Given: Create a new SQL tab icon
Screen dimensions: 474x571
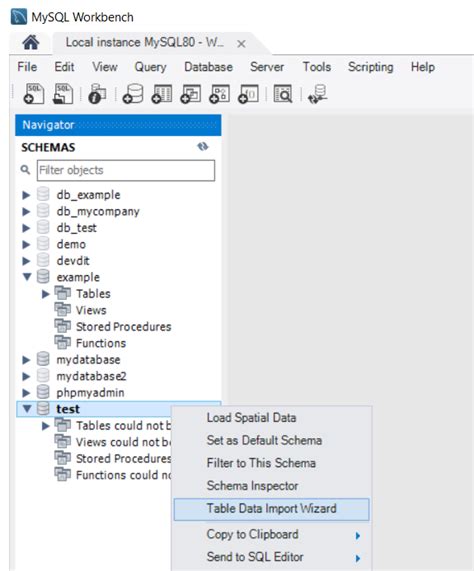Looking at the screenshot, I should 34,94.
